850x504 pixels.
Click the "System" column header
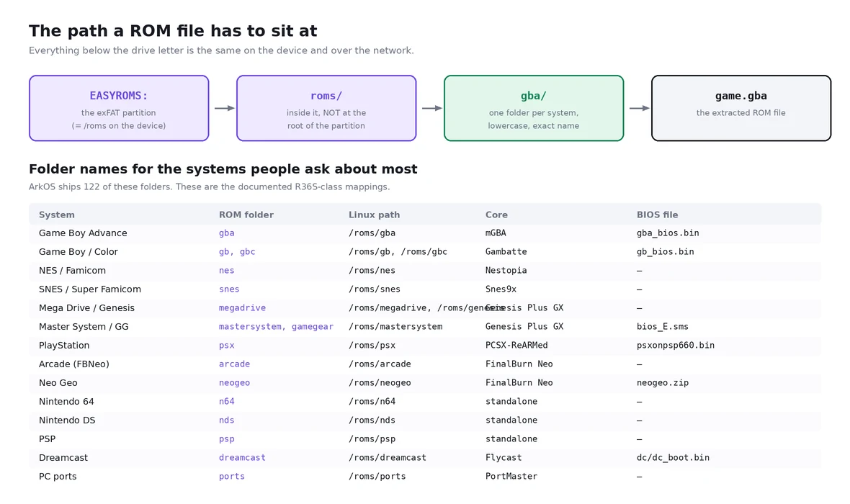click(57, 215)
